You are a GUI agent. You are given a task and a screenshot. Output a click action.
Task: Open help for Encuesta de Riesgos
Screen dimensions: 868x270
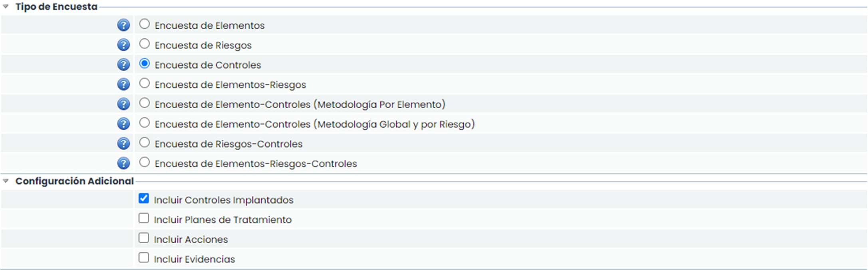(x=123, y=45)
